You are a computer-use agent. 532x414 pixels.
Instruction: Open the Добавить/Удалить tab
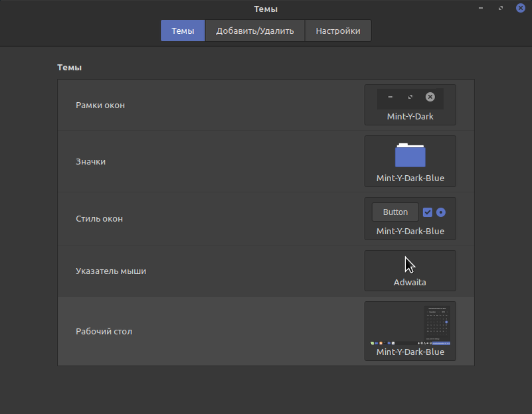pos(255,31)
